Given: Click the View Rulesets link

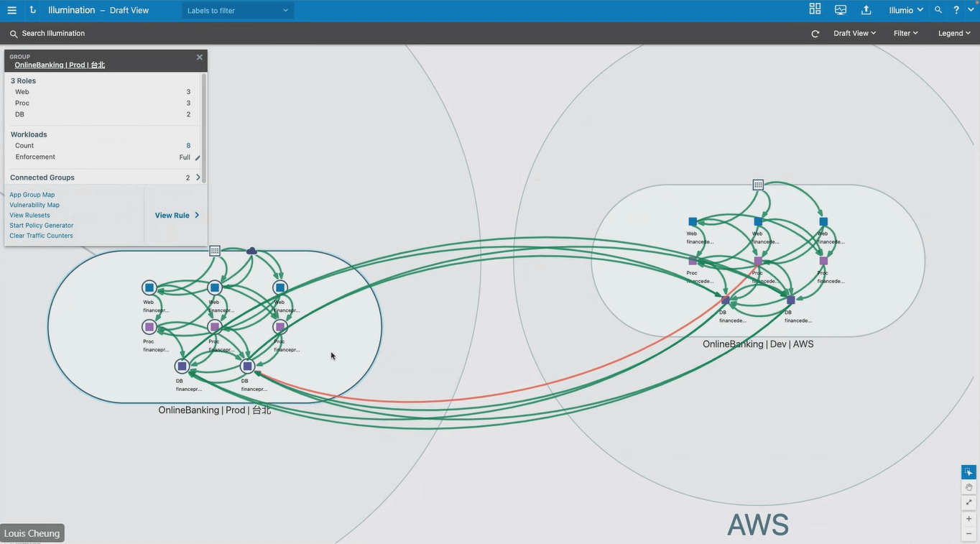Looking at the screenshot, I should coord(29,215).
